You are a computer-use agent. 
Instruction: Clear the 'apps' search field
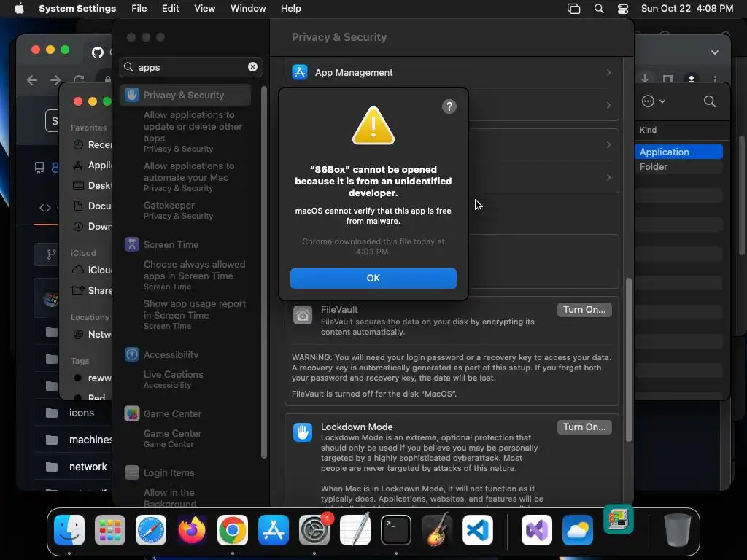[x=252, y=67]
